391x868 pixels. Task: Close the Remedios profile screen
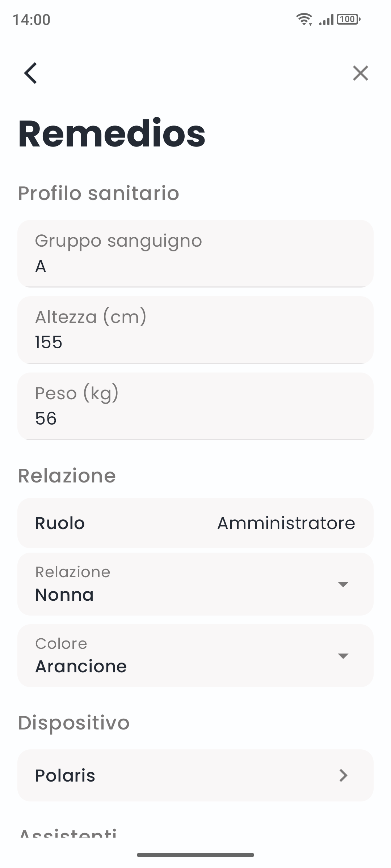[360, 73]
